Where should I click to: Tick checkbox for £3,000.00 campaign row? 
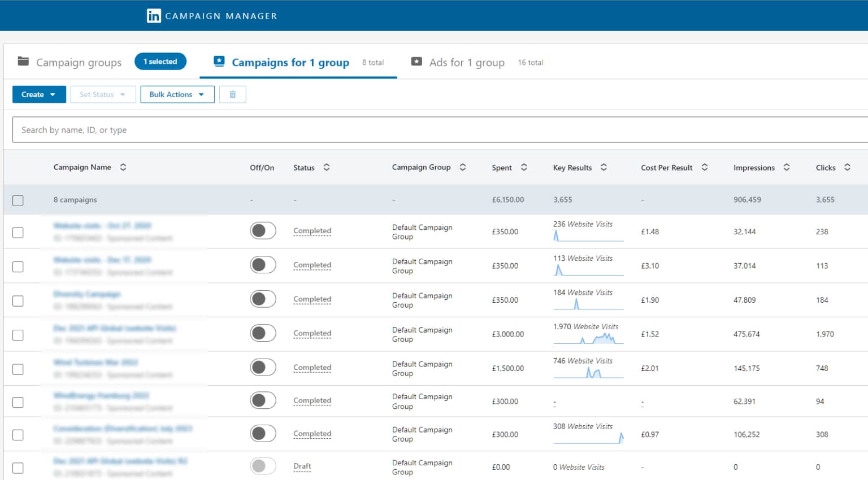18,335
